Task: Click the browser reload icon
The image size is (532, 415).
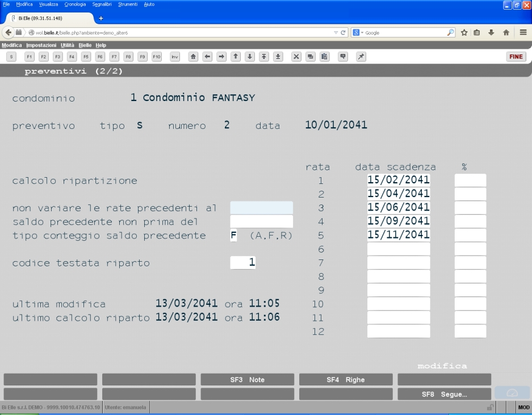Action: 343,32
